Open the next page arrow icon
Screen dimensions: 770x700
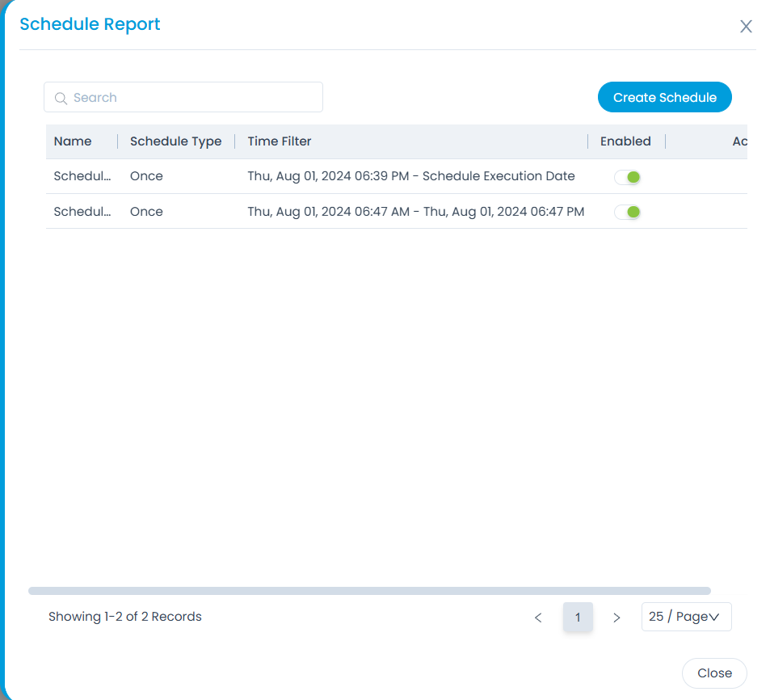click(616, 617)
